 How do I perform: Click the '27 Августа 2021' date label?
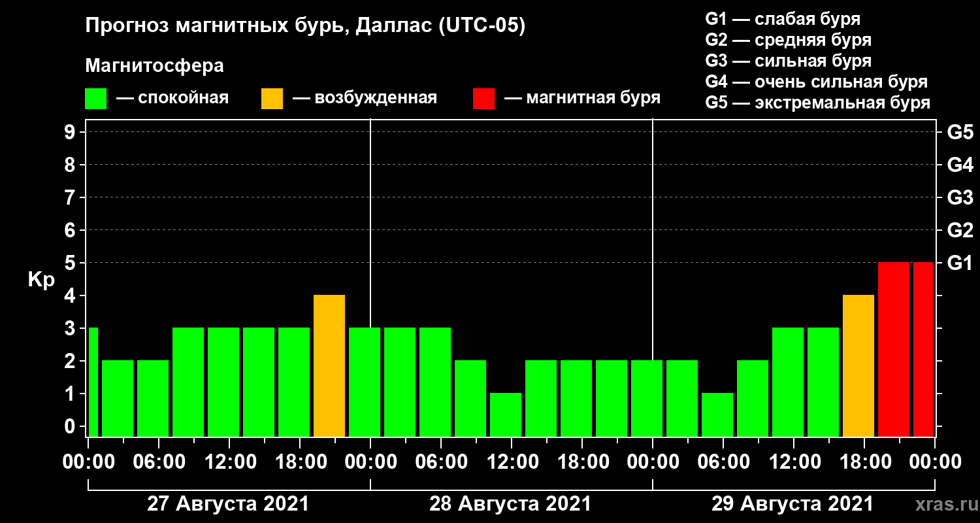coord(228,504)
